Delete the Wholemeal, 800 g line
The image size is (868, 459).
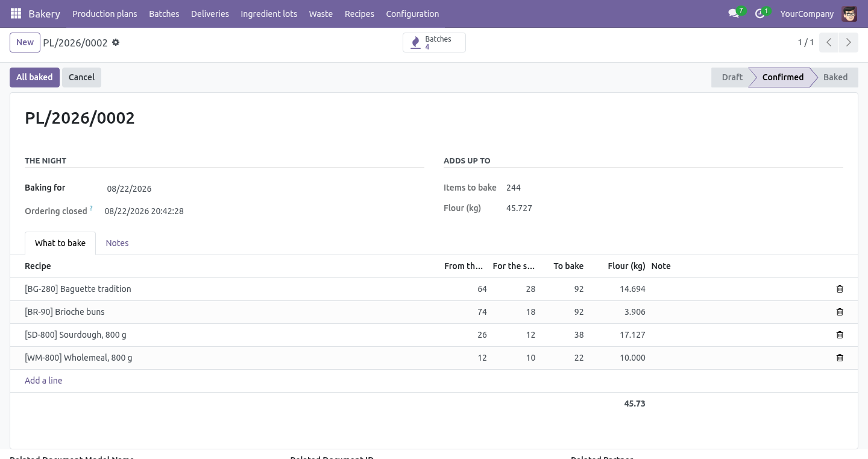840,358
